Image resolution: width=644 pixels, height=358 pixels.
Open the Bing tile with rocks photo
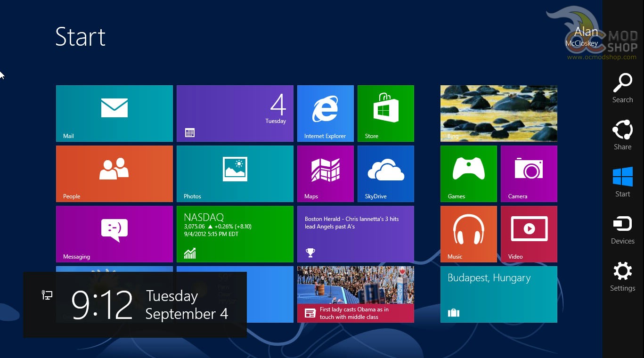pyautogui.click(x=499, y=114)
